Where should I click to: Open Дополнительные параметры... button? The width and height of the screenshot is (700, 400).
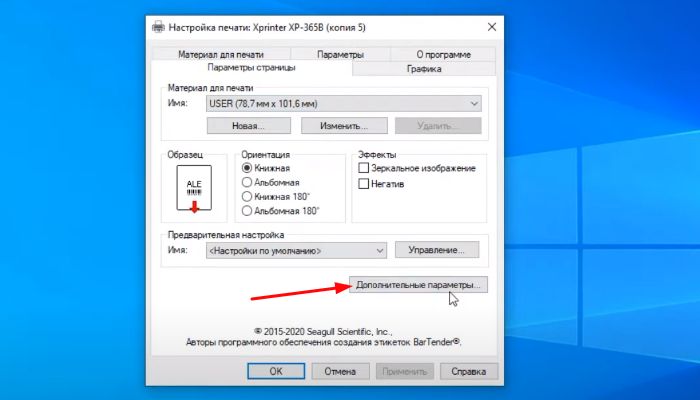418,285
